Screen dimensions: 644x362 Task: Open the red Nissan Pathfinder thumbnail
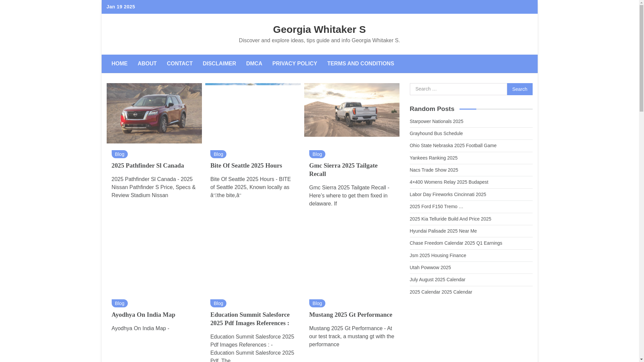coord(154,113)
